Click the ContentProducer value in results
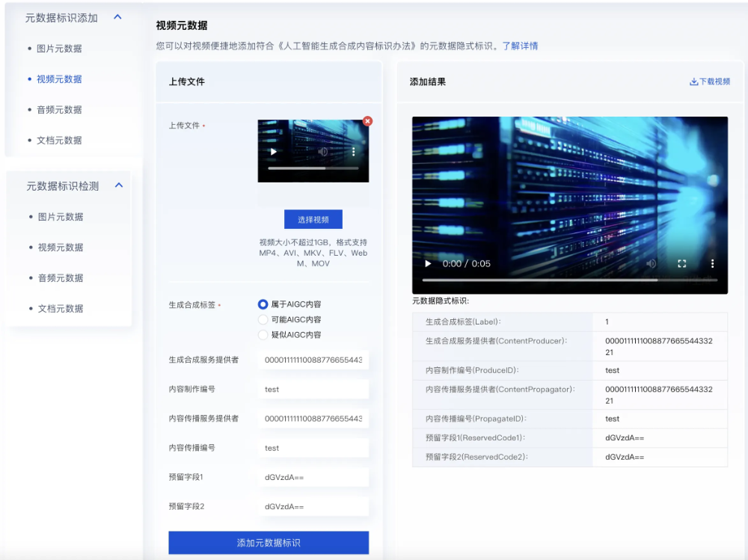The image size is (748, 560). click(x=659, y=347)
